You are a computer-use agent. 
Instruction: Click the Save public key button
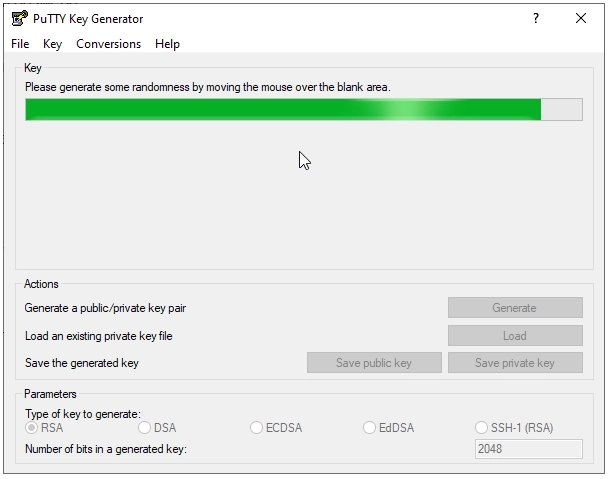tap(374, 363)
